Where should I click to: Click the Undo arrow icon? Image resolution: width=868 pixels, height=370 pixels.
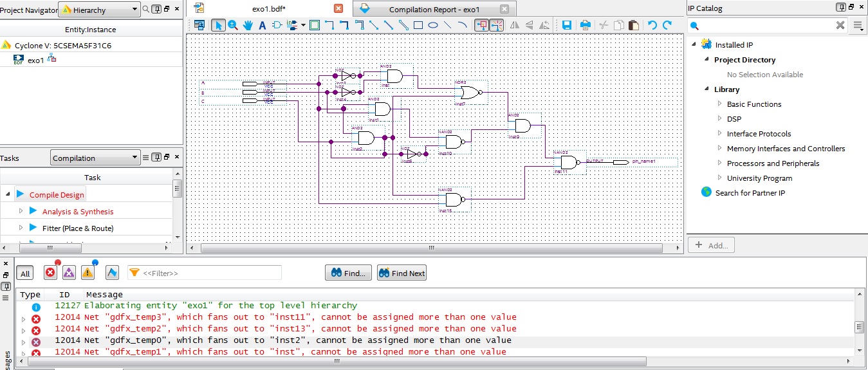tap(652, 26)
